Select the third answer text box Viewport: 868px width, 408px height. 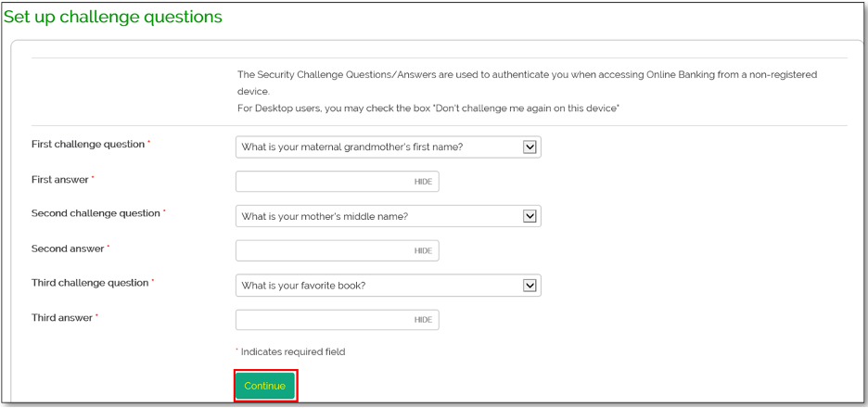[322, 320]
